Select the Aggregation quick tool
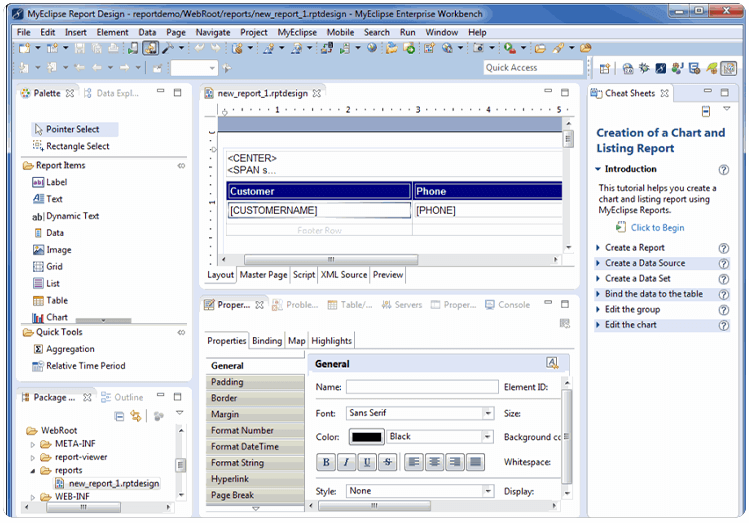This screenshot has width=749, height=523. tap(70, 349)
